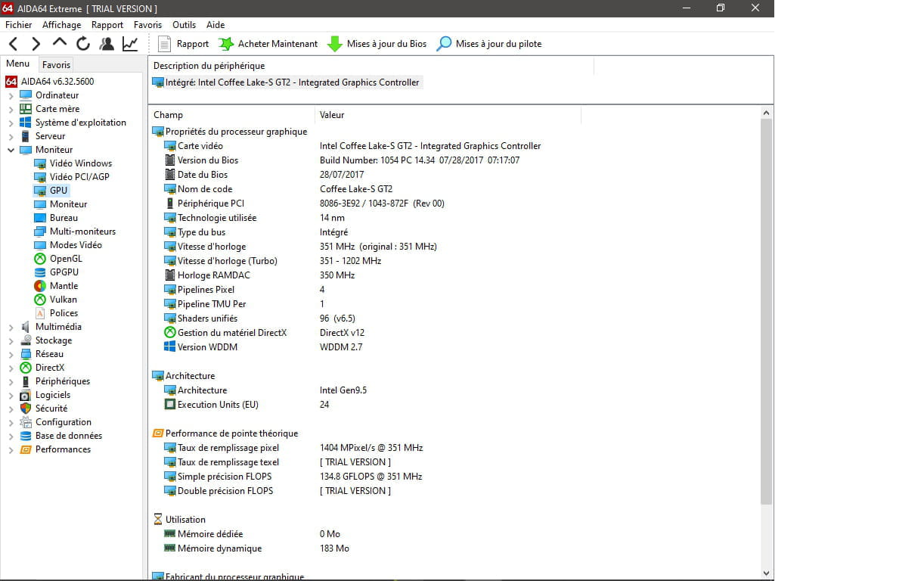This screenshot has width=924, height=581.
Task: Expand the Ordinateur tree node
Action: coord(11,95)
